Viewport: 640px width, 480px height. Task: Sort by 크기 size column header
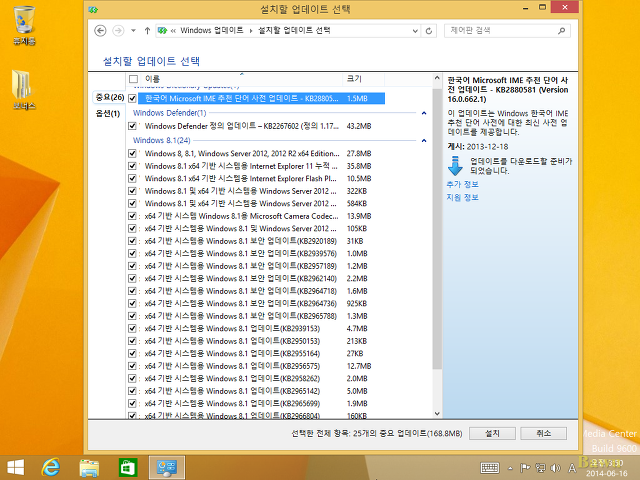363,79
